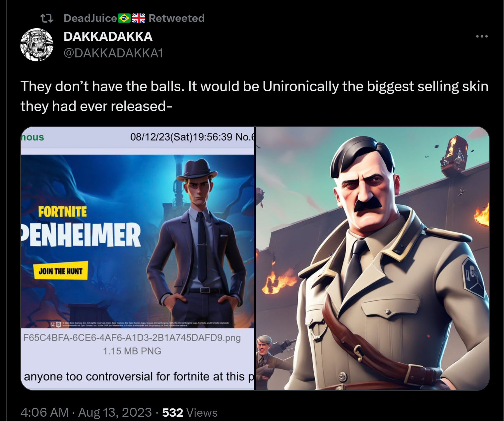Open the right image of the uniformed character
This screenshot has width=504, height=421.
(x=372, y=258)
